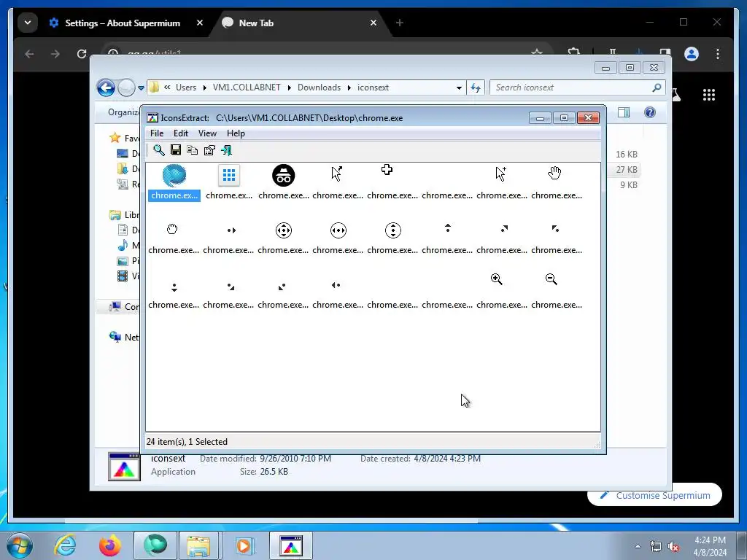Open Windows Media Player from taskbar
Viewport: 747px width, 560px height.
click(245, 545)
